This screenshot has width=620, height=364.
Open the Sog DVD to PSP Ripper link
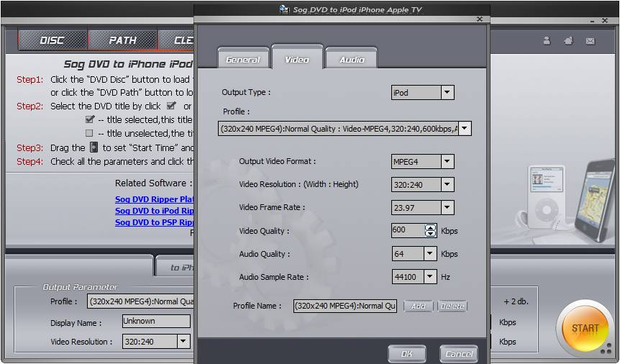[x=154, y=222]
